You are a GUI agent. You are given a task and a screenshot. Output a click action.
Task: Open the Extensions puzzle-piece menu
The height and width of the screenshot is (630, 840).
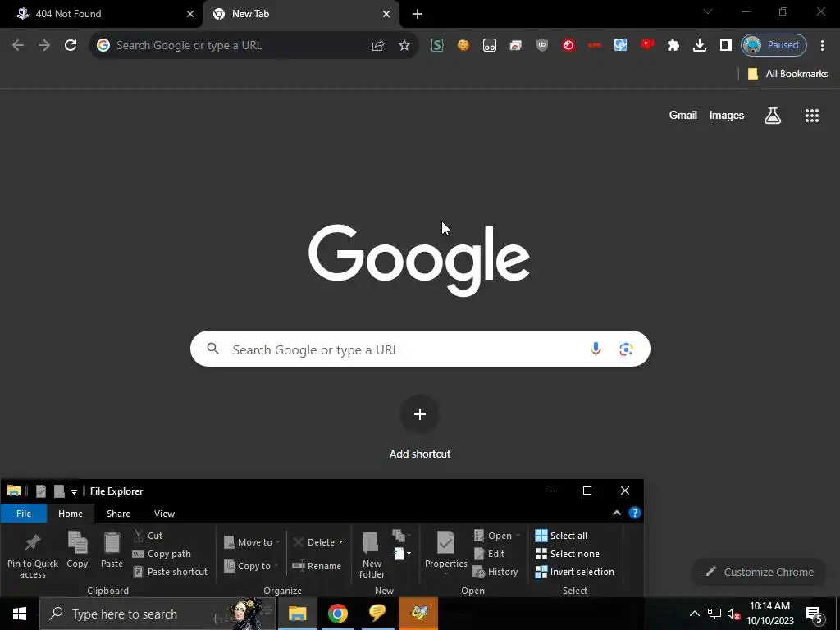coord(673,46)
